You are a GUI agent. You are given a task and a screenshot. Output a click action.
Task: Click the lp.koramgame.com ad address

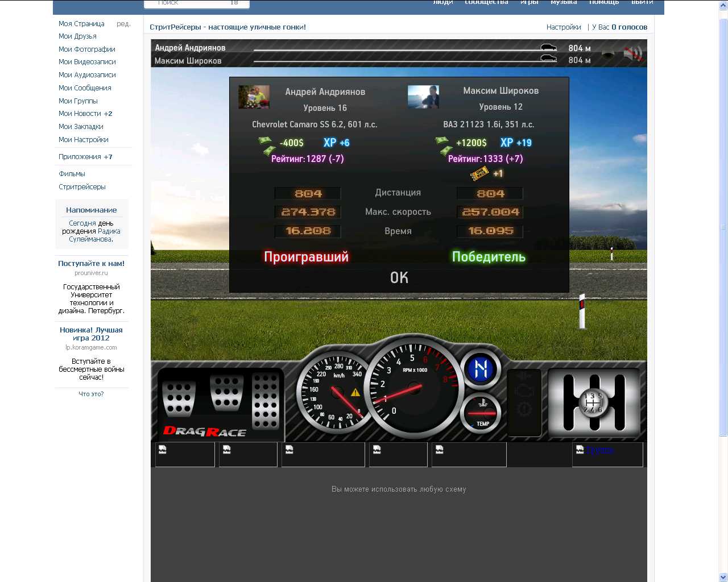(x=91, y=347)
